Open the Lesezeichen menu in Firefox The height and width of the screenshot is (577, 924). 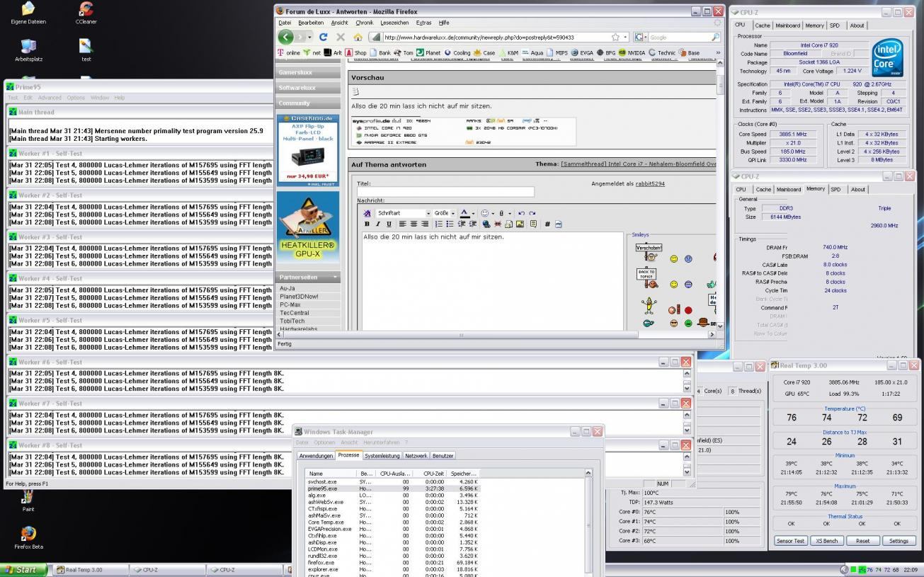(x=395, y=23)
